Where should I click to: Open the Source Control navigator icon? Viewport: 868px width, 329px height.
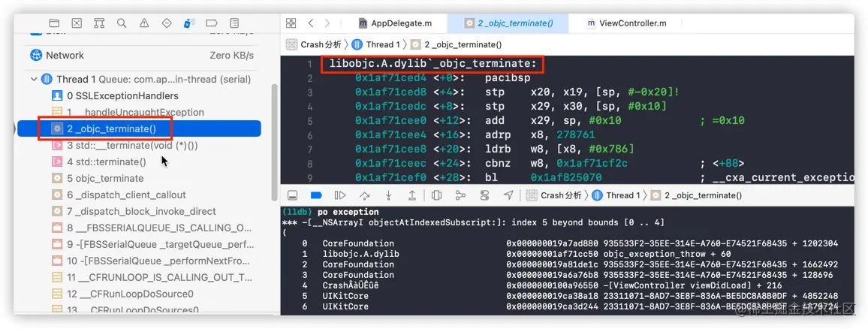[77, 23]
